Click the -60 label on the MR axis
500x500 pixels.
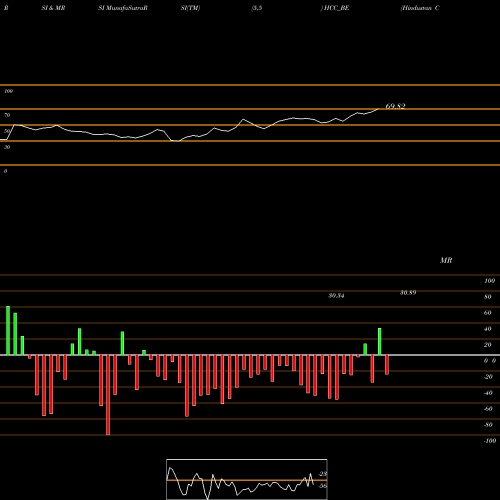point(488,409)
